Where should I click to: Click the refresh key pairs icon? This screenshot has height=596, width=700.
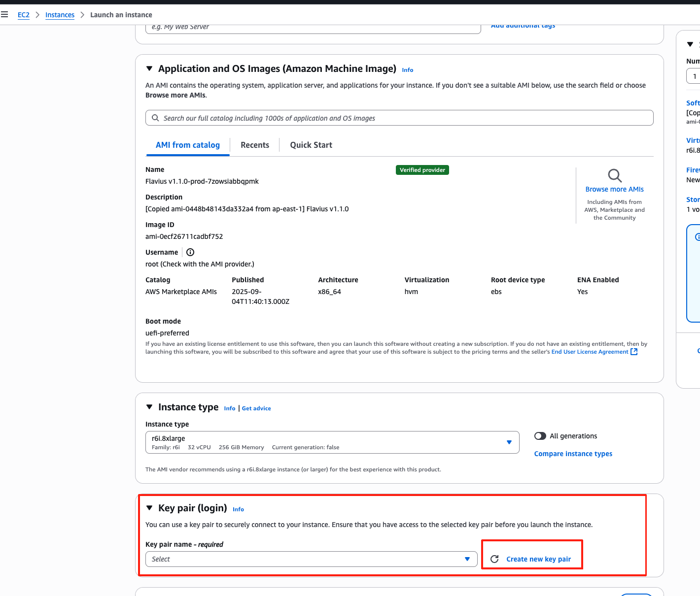coord(494,559)
